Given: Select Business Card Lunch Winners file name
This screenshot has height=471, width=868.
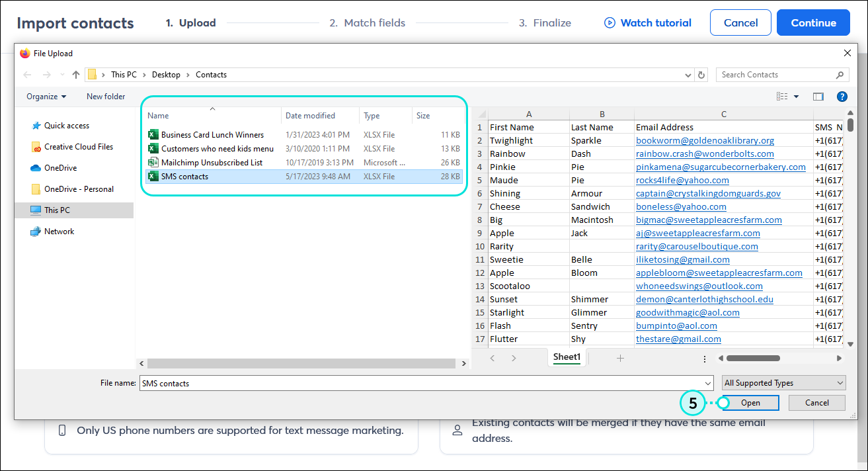Looking at the screenshot, I should [x=212, y=135].
